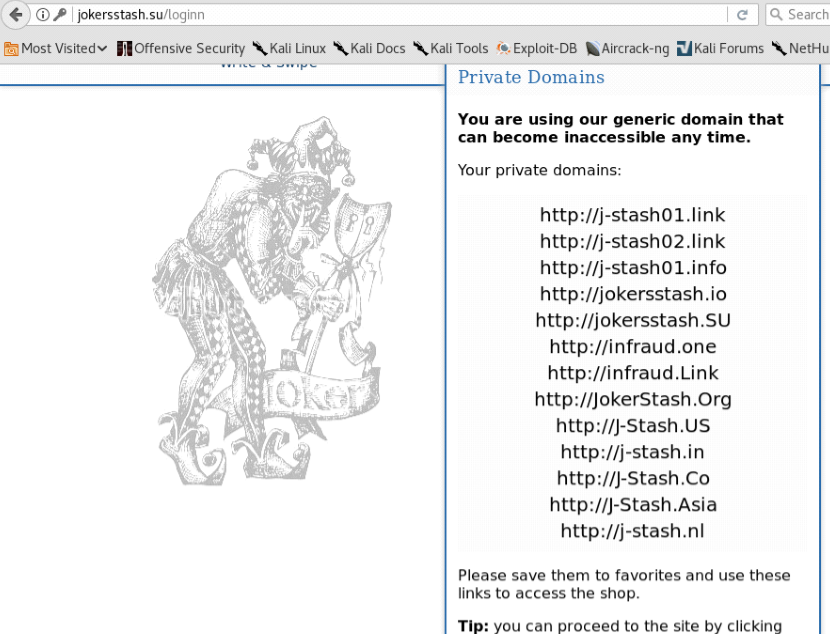Click the key icon in address bar
Viewport: 830px width, 638px height.
[x=59, y=15]
